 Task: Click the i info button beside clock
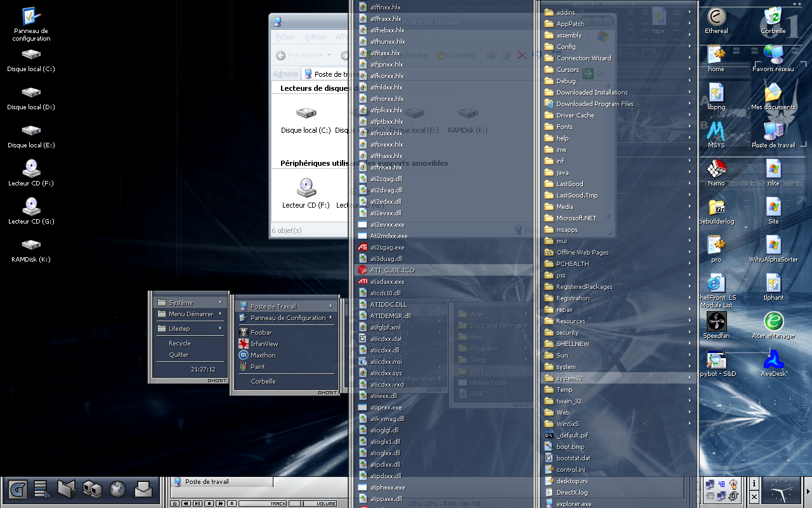pos(754,483)
